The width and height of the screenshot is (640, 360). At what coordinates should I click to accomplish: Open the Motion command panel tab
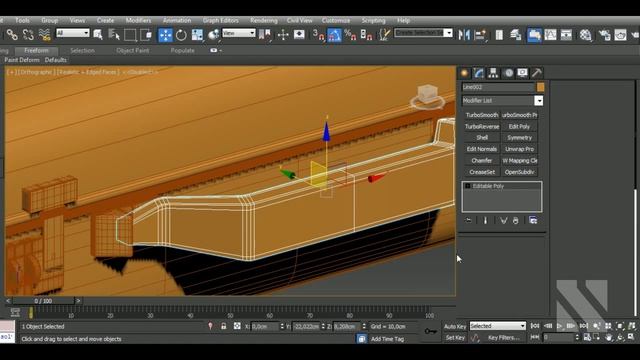pos(508,73)
